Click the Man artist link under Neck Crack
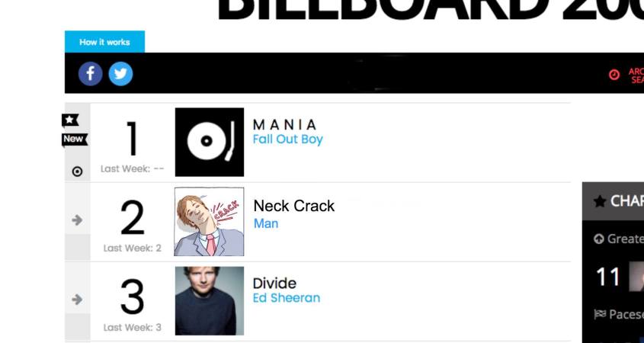The image size is (644, 343). [266, 223]
